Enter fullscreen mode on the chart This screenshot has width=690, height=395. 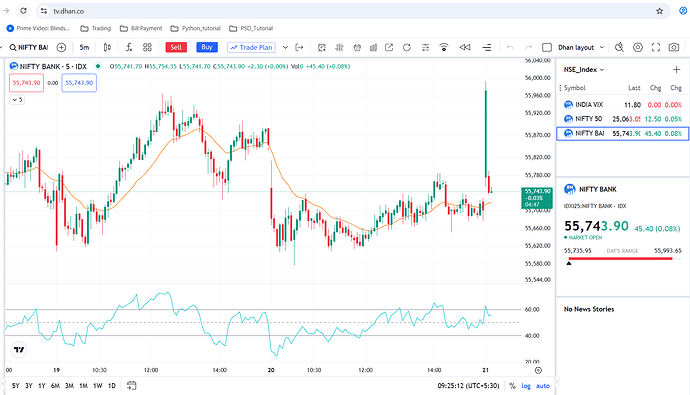coord(656,48)
